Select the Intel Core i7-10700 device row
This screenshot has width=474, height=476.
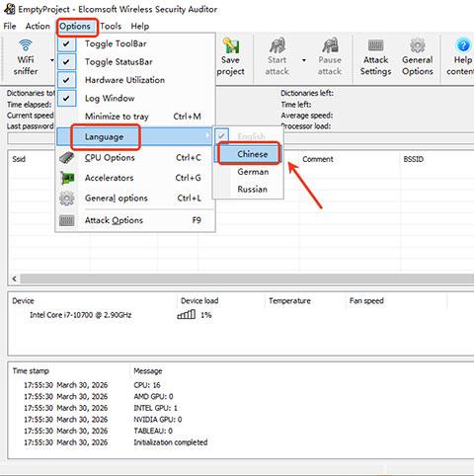coord(81,315)
